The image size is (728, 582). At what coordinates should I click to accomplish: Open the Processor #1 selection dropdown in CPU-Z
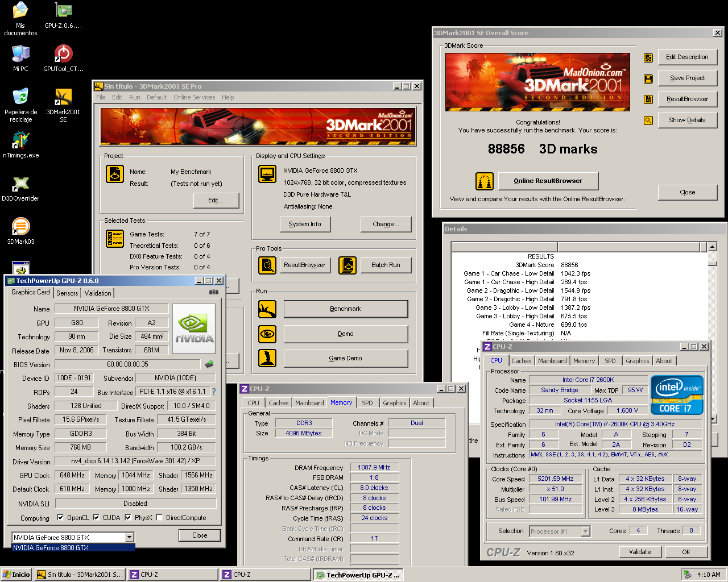pyautogui.click(x=586, y=531)
